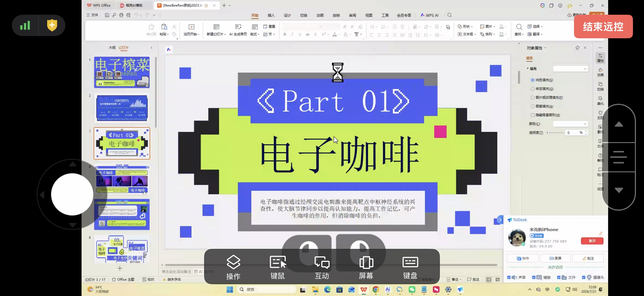Open 操作 in the remote control bar
The width and height of the screenshot is (644, 296).
[x=233, y=267]
